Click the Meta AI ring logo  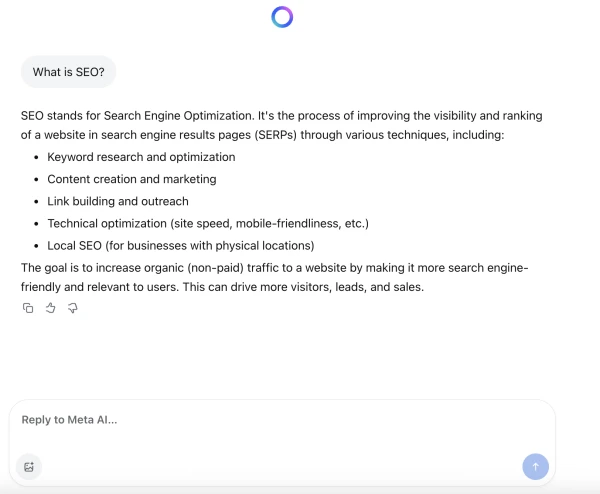pos(282,17)
